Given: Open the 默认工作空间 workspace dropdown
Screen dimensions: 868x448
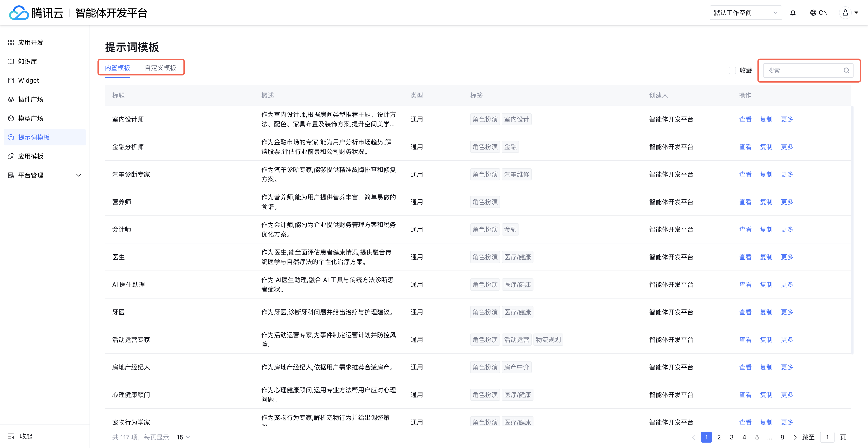Looking at the screenshot, I should (745, 13).
